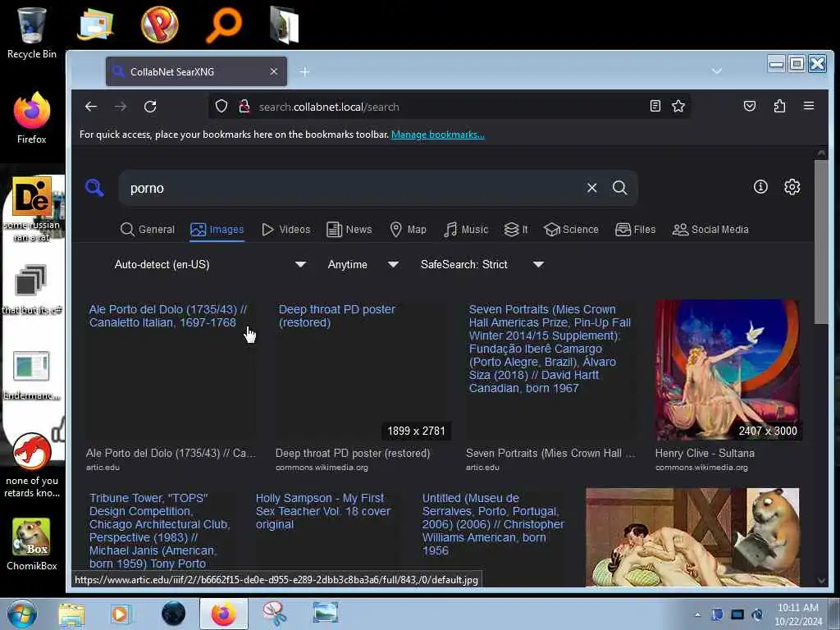Select the 'none of you' desktop icon
Image resolution: width=840 pixels, height=630 pixels.
[x=32, y=466]
